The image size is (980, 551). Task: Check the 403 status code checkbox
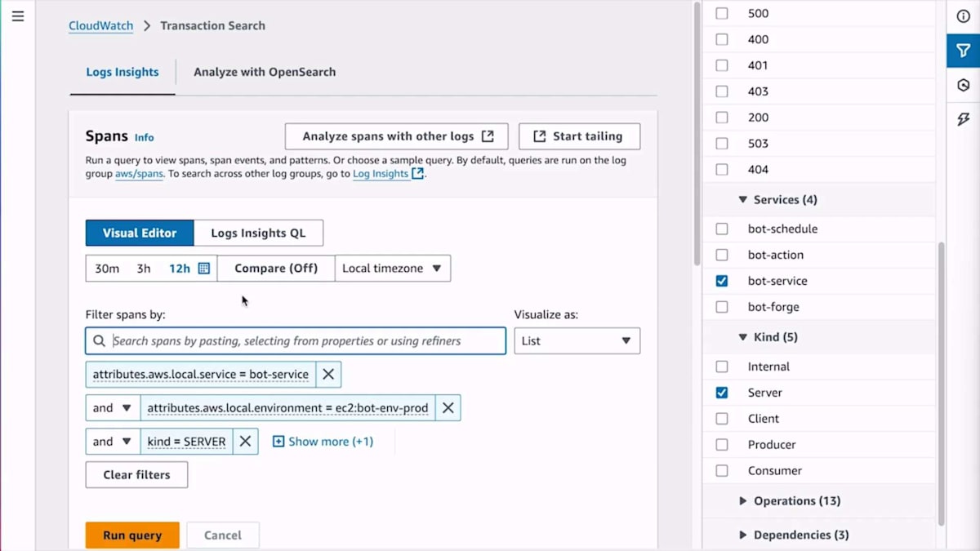pyautogui.click(x=722, y=91)
